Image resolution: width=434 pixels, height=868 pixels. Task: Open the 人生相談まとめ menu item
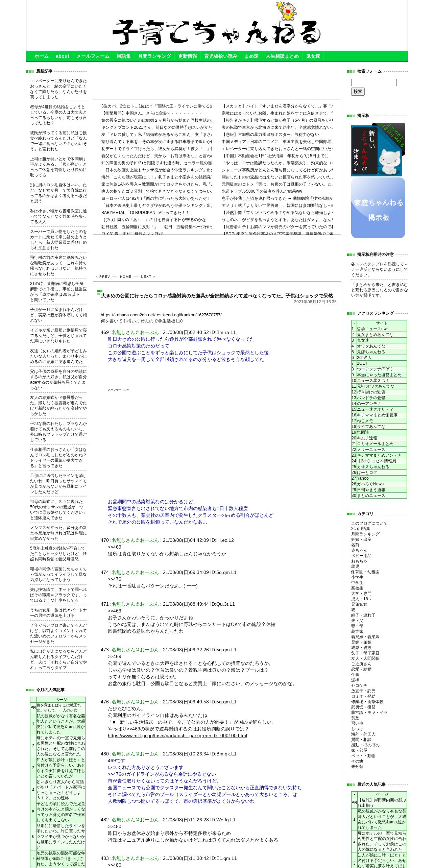point(282,56)
